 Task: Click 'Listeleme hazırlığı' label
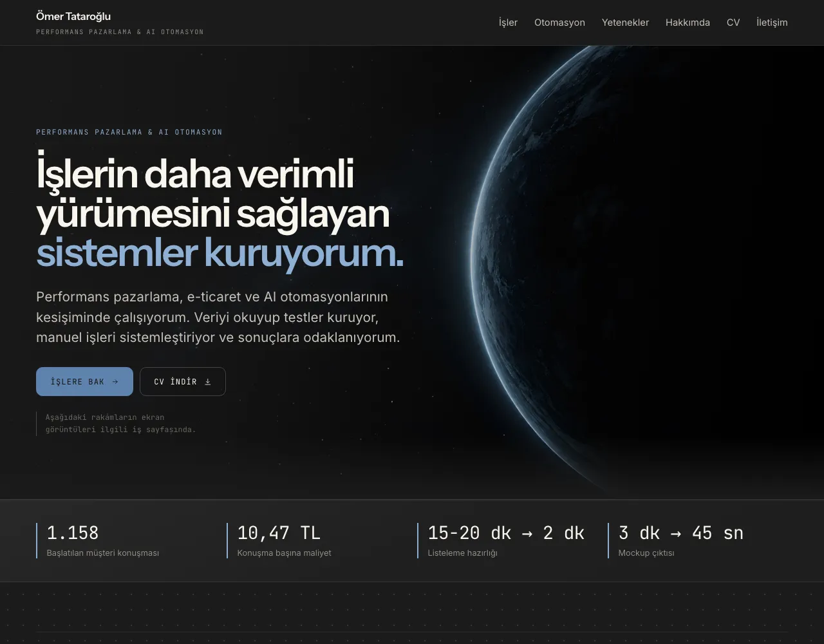462,553
